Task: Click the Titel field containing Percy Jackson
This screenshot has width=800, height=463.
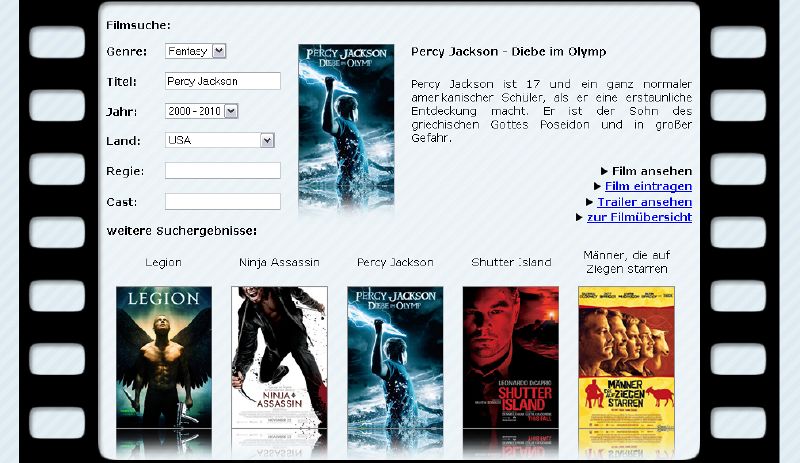Action: point(222,81)
